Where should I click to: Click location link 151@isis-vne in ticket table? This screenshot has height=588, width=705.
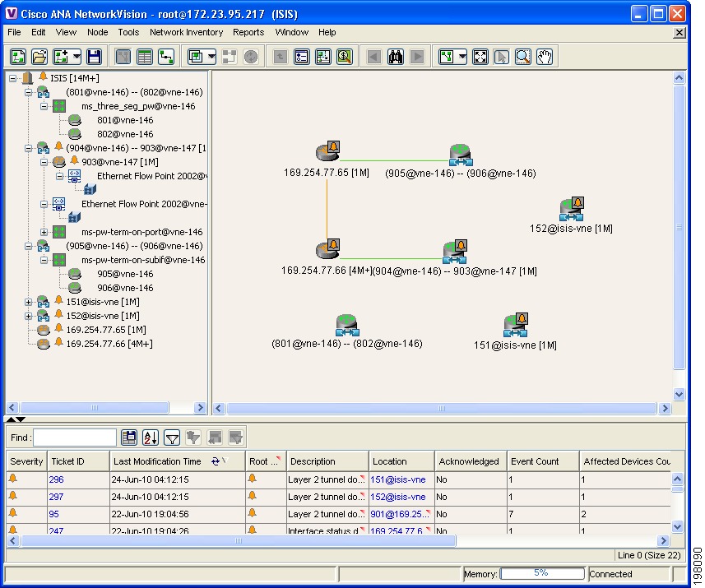tap(398, 479)
